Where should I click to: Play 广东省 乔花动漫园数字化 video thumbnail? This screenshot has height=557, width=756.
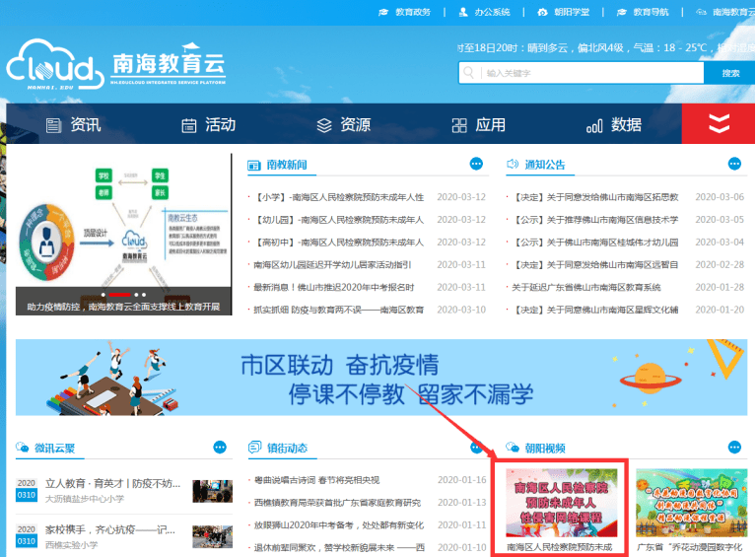(691, 503)
